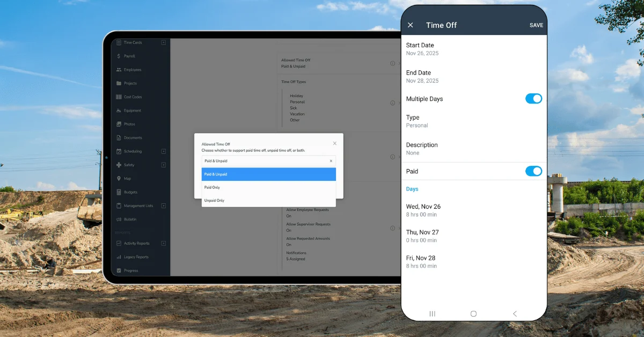This screenshot has height=337, width=644.
Task: Expand the Scheduling submenu arrow
Action: click(164, 151)
